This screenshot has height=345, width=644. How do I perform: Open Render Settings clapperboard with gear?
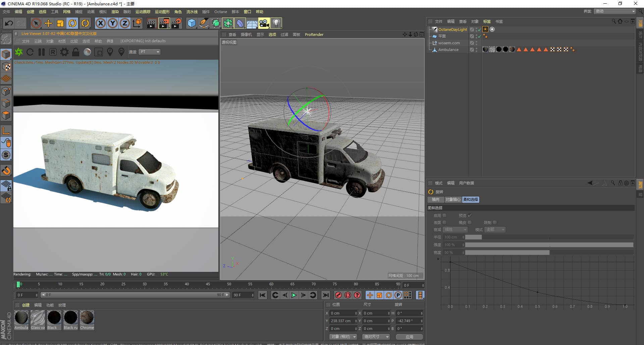pyautogui.click(x=176, y=23)
